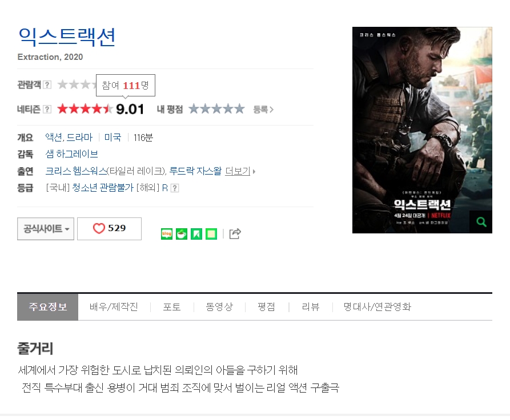Viewport: 510px width, 420px height.
Task: Click the rating grade help icon
Action: point(175,188)
